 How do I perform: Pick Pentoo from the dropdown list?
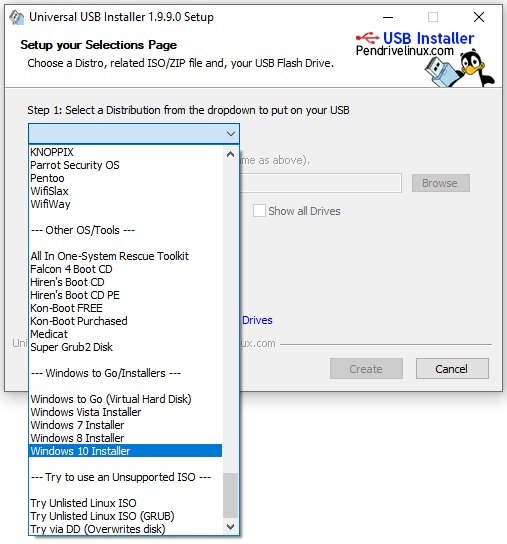[125, 178]
